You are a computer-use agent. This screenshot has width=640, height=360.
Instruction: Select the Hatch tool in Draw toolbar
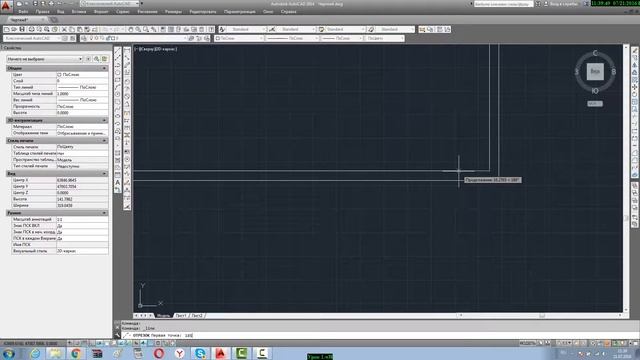(x=118, y=153)
